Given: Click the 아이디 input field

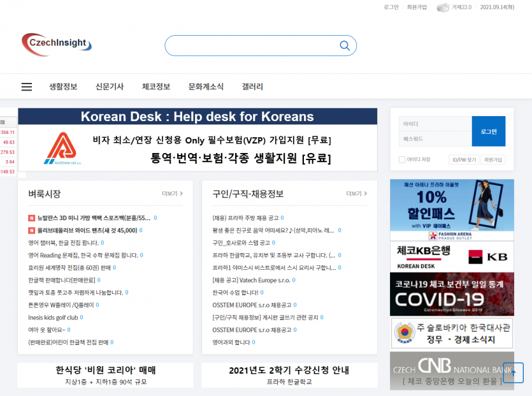Looking at the screenshot, I should (x=435, y=124).
